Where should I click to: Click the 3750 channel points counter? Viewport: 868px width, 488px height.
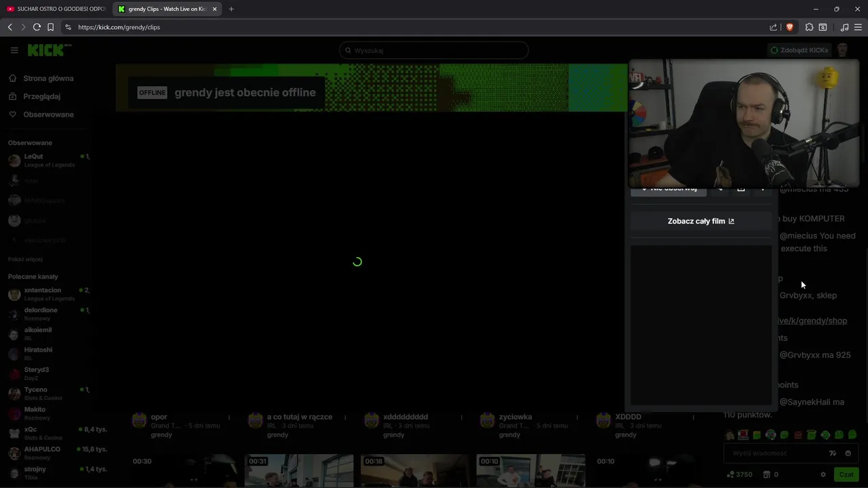click(x=739, y=474)
